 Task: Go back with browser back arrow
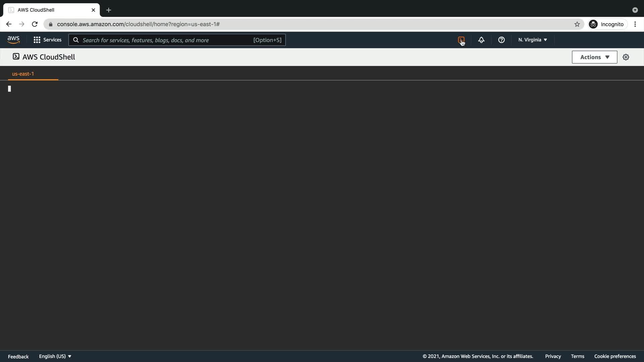click(x=9, y=24)
